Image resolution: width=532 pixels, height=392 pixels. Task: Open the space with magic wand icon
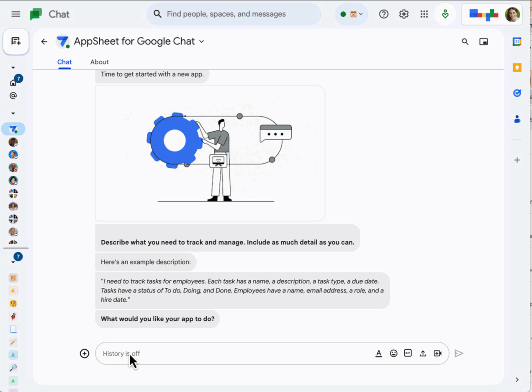click(13, 342)
